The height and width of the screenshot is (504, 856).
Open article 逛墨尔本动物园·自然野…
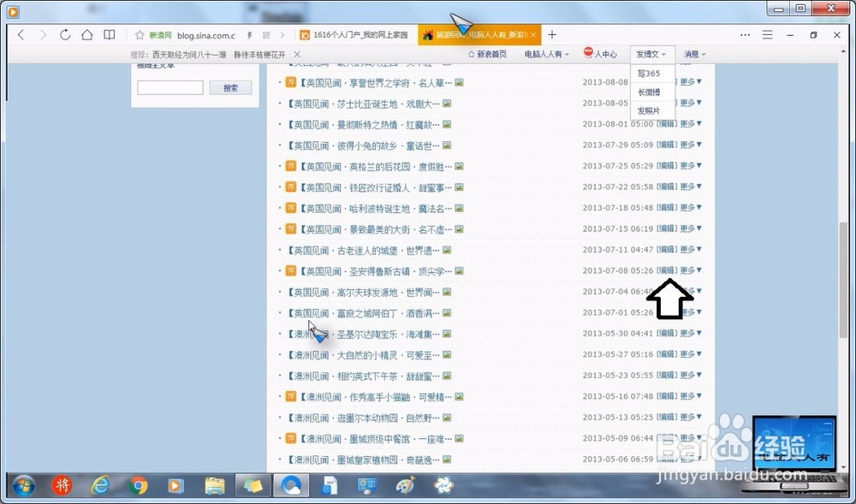(x=363, y=418)
